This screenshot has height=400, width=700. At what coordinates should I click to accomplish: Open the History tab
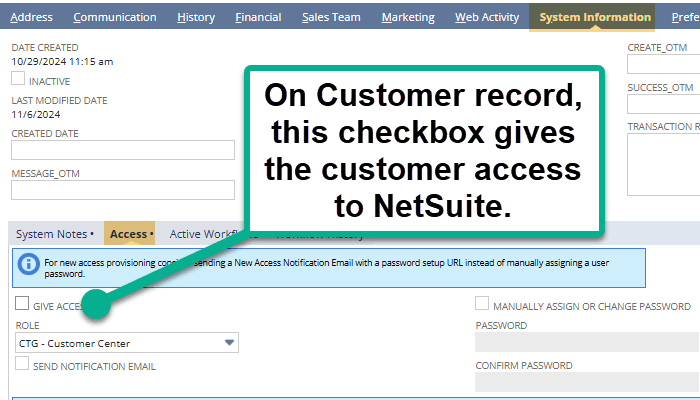(x=196, y=17)
